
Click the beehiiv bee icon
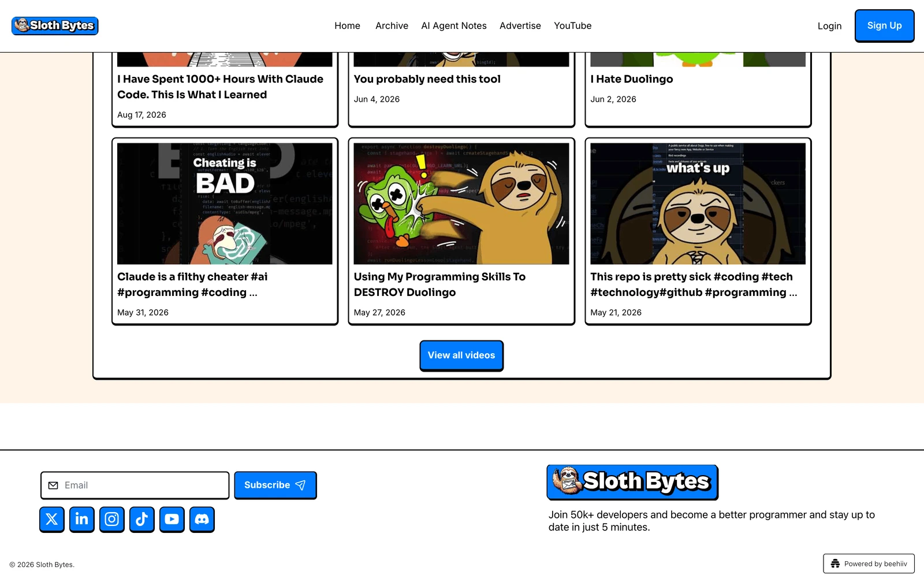pyautogui.click(x=835, y=564)
